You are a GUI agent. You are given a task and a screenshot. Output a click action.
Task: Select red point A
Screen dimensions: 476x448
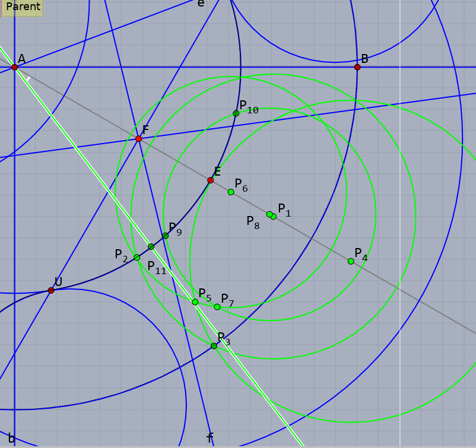[x=15, y=67]
